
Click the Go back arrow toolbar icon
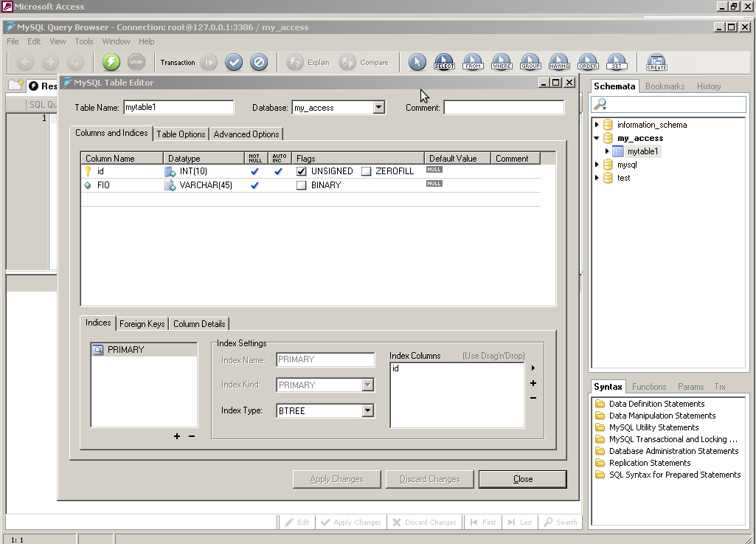(x=25, y=62)
